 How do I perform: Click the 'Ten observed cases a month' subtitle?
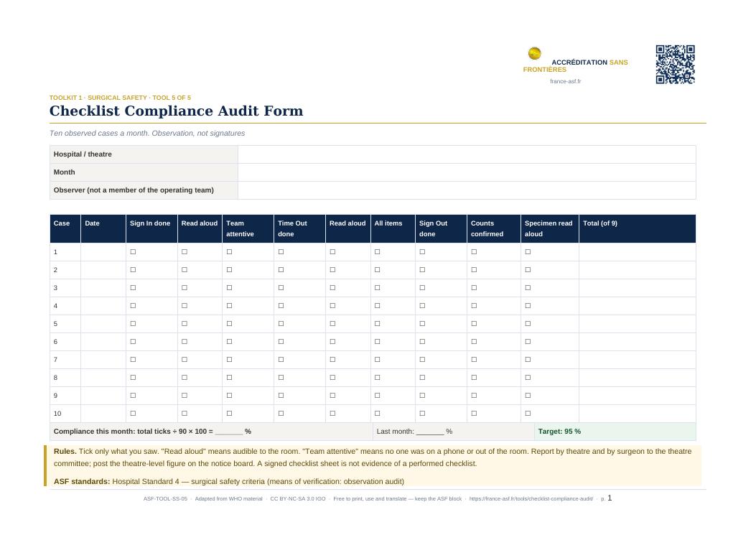[x=147, y=133]
